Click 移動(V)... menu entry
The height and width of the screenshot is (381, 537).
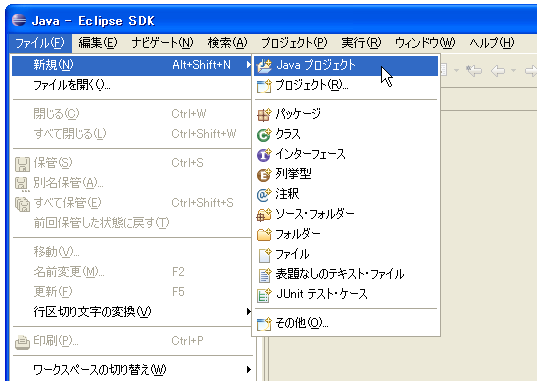[132, 252]
